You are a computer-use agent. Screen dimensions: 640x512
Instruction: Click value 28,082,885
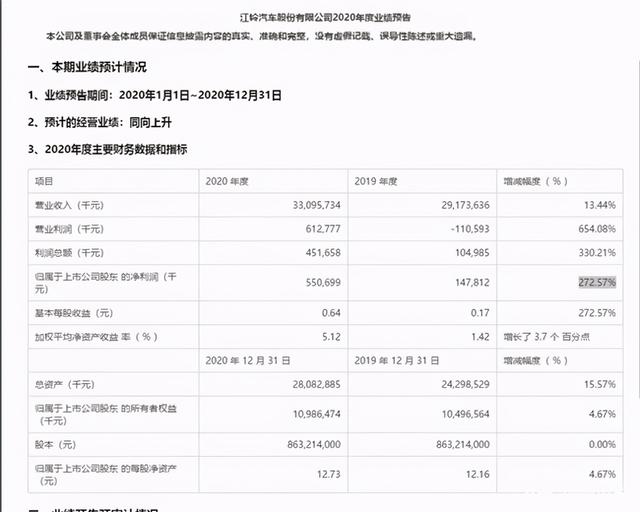tap(316, 384)
